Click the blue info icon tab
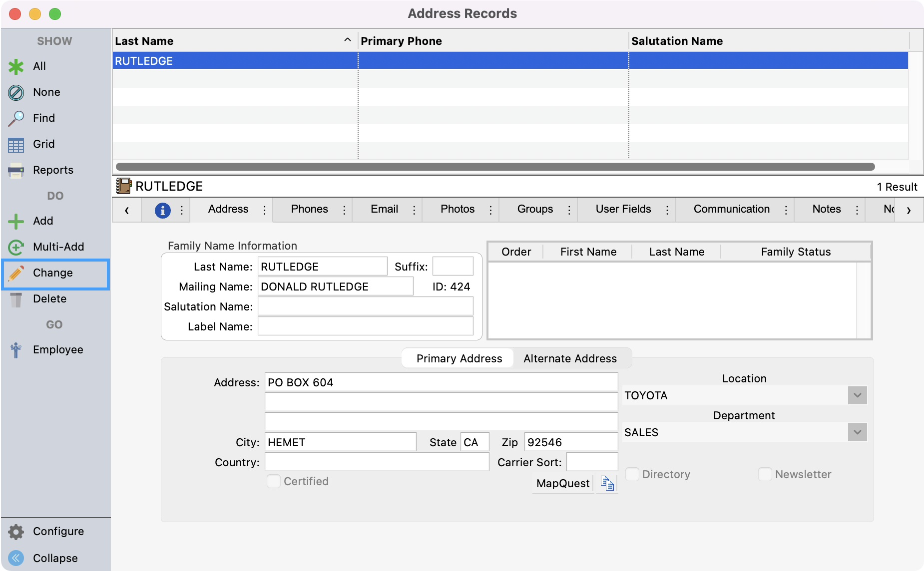924x571 pixels. (x=162, y=210)
